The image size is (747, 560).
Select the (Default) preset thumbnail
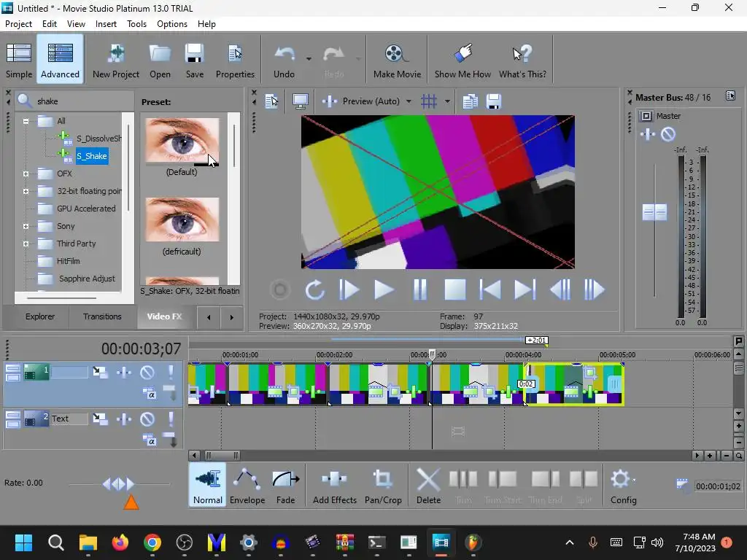[182, 141]
